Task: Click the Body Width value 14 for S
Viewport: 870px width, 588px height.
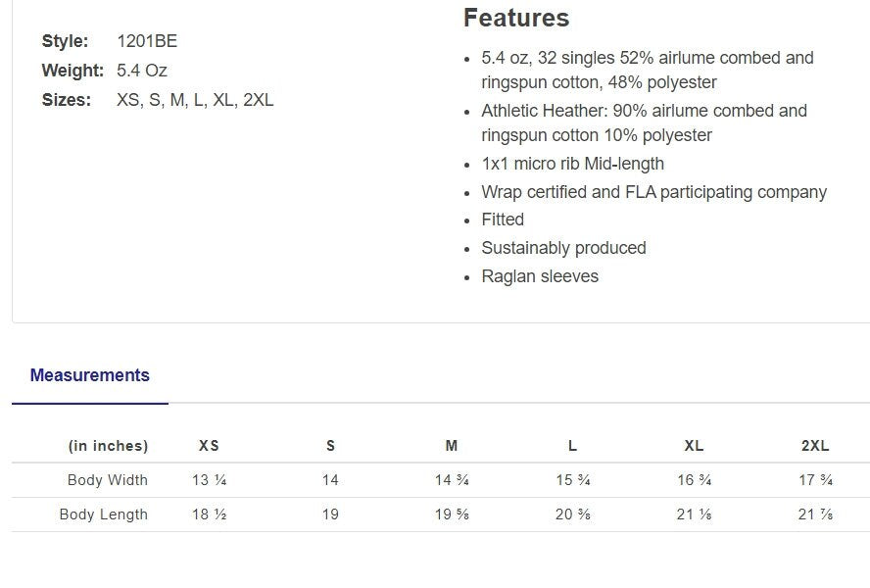Action: coord(330,480)
